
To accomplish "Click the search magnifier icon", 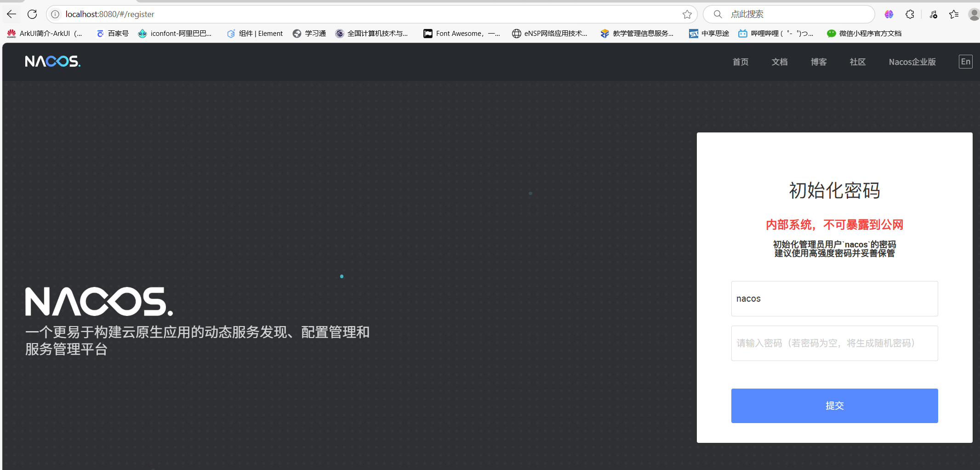I will tap(718, 14).
